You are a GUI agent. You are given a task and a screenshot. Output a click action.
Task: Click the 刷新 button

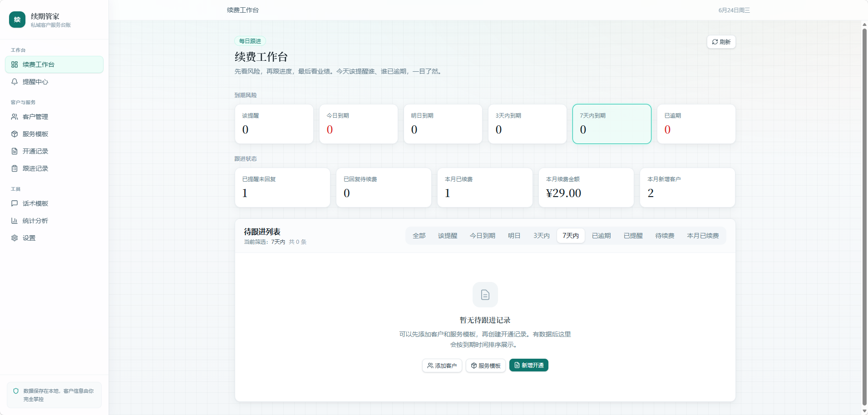point(721,42)
